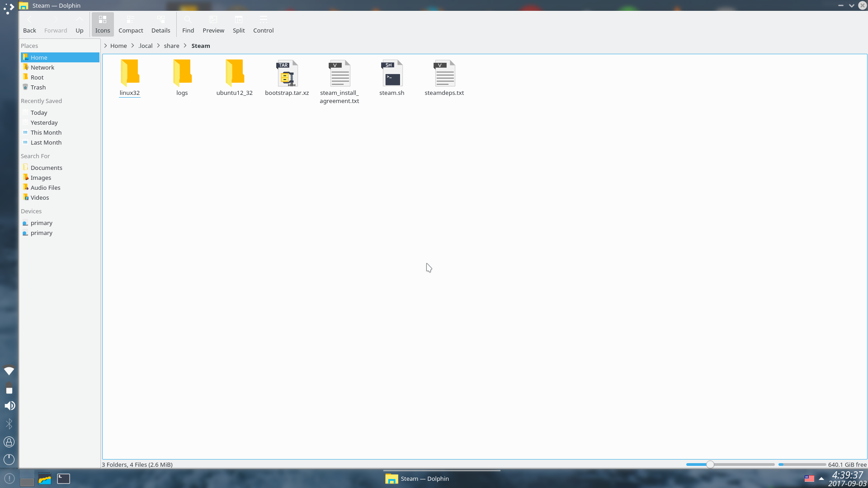
Task: Go Up one directory level
Action: coord(80,24)
